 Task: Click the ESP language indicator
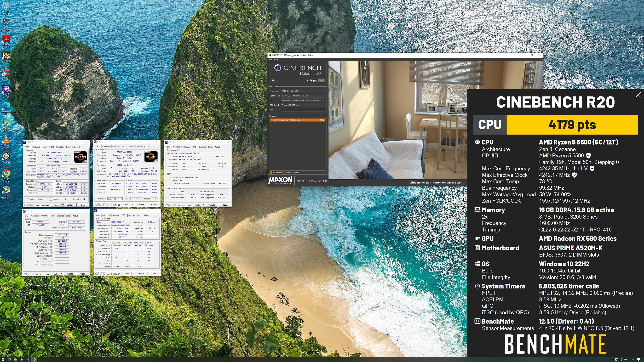(x=626, y=359)
